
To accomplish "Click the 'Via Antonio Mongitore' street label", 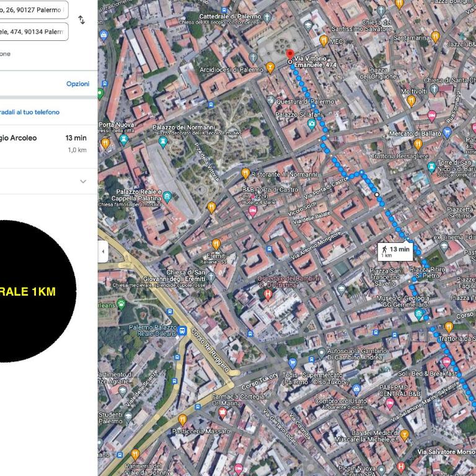I will (x=315, y=245).
